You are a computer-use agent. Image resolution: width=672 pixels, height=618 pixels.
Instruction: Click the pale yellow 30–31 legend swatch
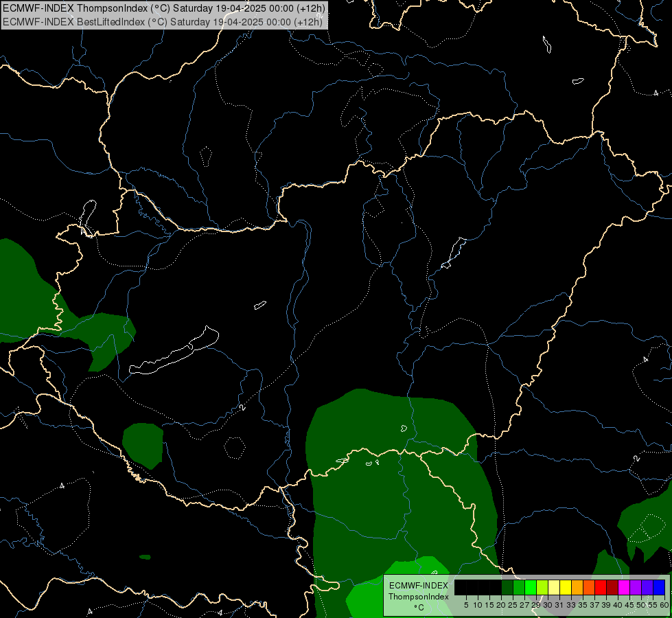(x=554, y=587)
